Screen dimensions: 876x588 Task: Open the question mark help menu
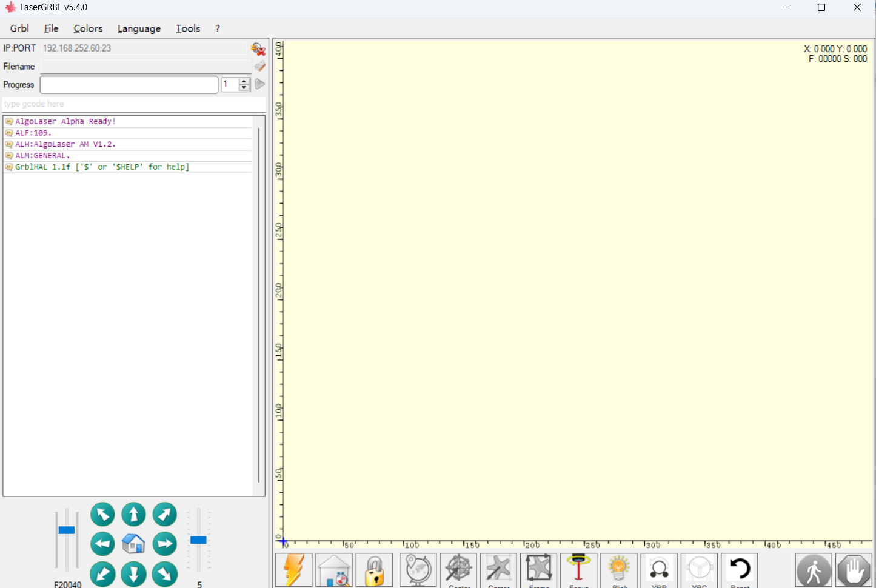[218, 28]
